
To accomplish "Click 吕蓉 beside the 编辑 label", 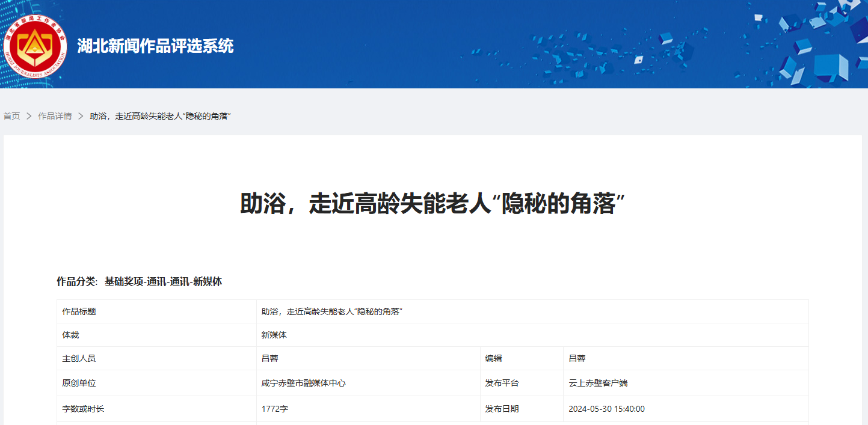I will 577,358.
